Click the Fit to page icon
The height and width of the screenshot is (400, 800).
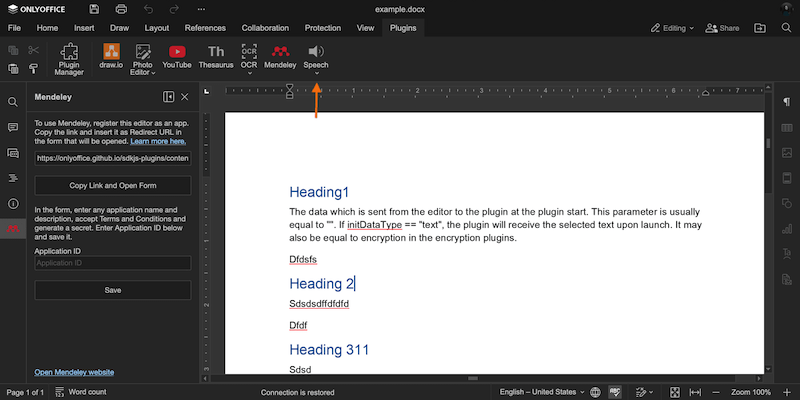coord(675,392)
